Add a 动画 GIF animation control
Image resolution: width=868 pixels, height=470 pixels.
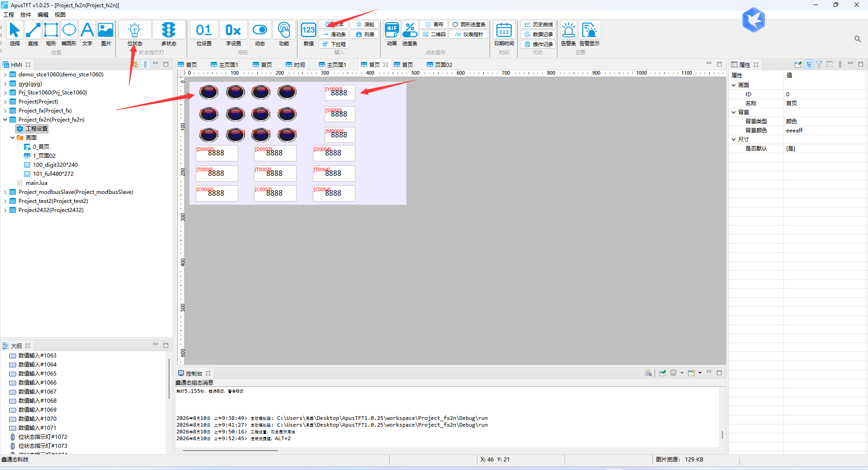tap(392, 34)
